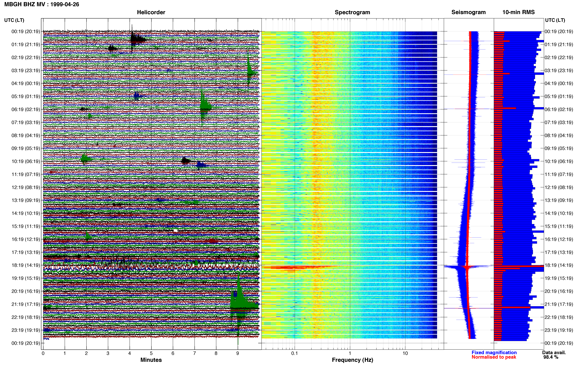Click the Frequency (Hz) axis label

pos(352,360)
